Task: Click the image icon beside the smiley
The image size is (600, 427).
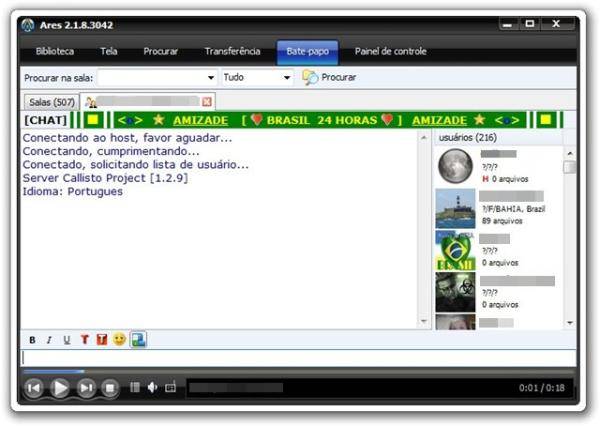Action: click(138, 339)
